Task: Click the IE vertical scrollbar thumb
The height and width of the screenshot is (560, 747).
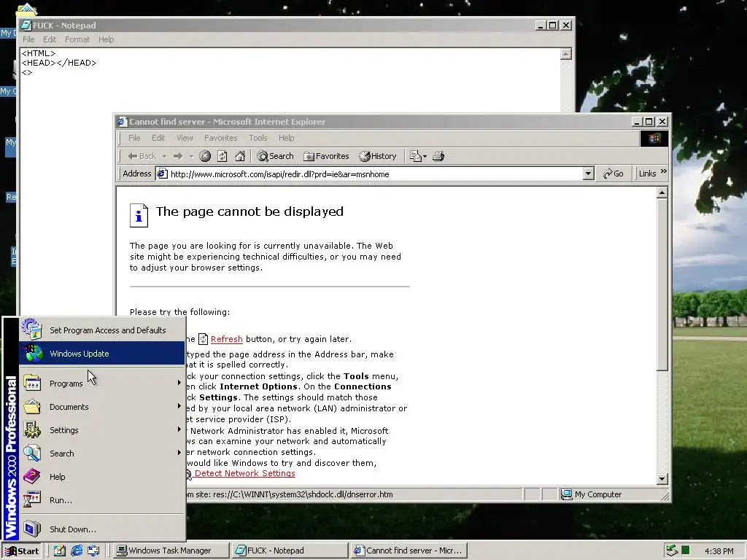Action: [662, 284]
